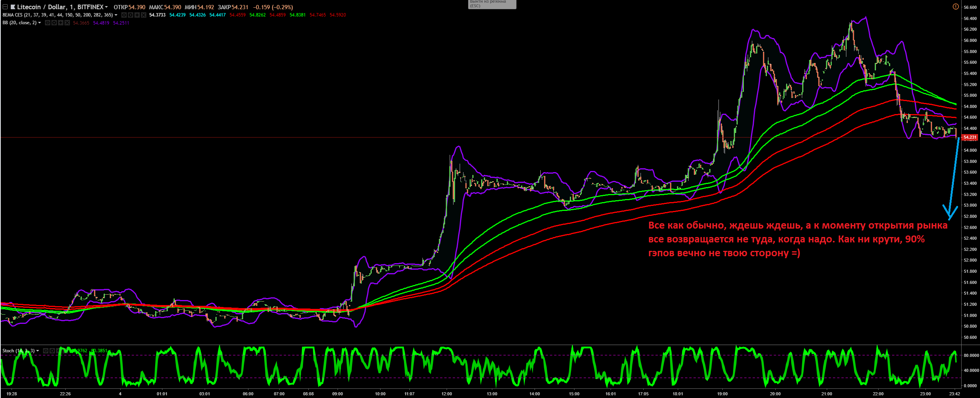Click the 12:00 label on time axis
The width and height of the screenshot is (980, 398).
coord(447,394)
